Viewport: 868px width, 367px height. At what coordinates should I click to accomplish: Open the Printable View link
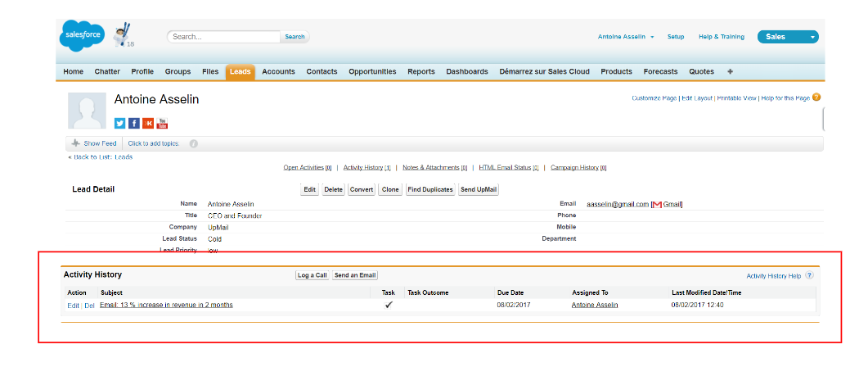click(736, 98)
